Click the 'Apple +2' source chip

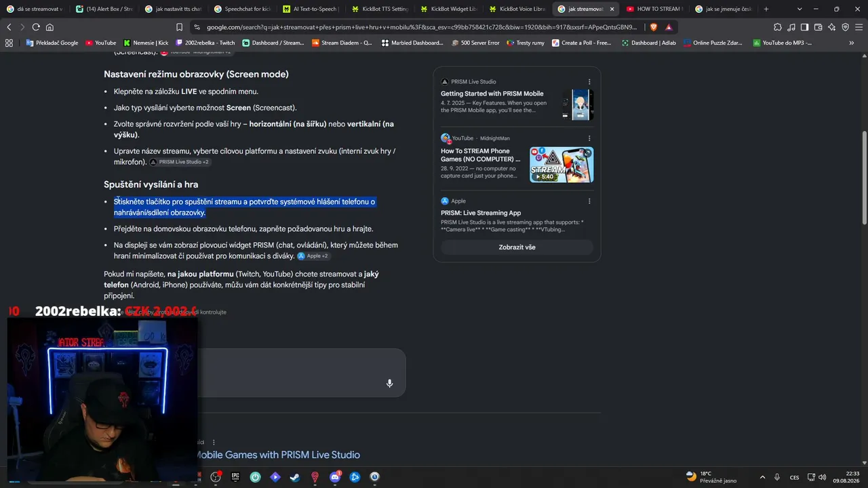(313, 256)
